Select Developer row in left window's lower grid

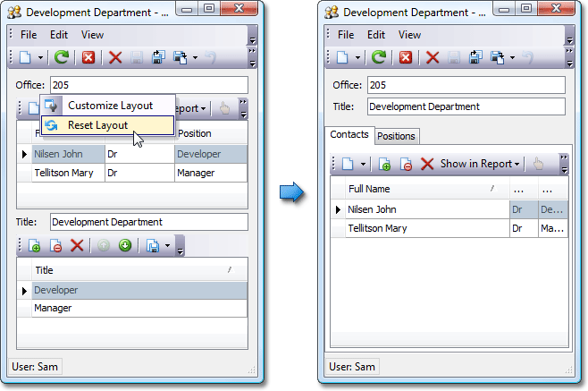(139, 290)
